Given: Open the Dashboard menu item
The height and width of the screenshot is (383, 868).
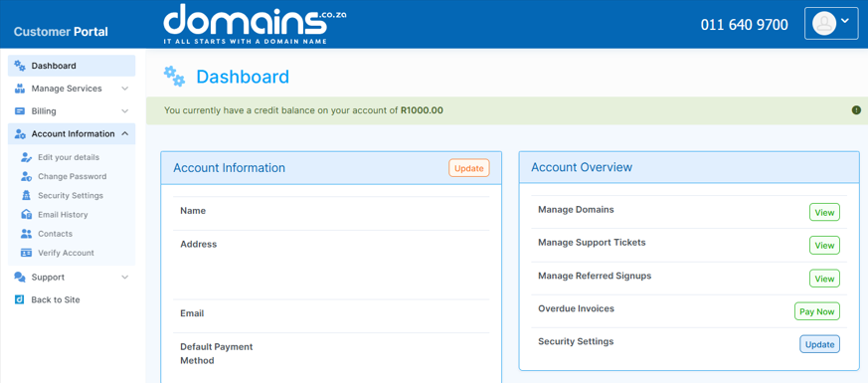Looking at the screenshot, I should (x=72, y=66).
